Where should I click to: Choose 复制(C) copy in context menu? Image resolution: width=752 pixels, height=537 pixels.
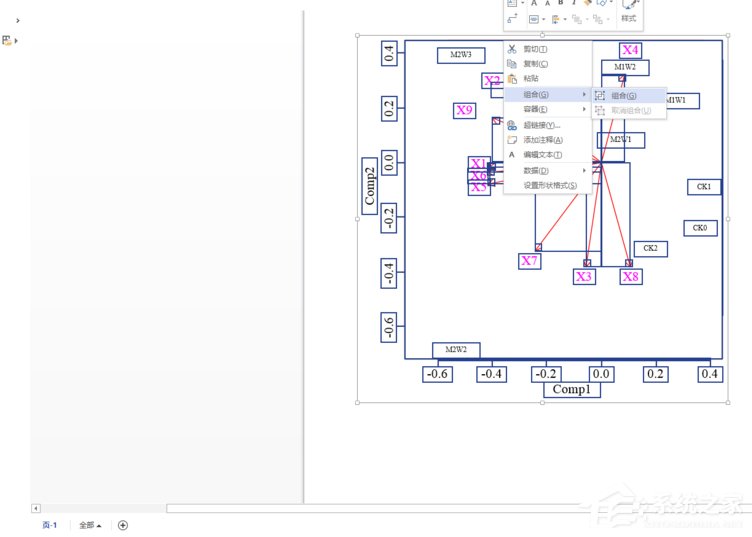coord(548,64)
